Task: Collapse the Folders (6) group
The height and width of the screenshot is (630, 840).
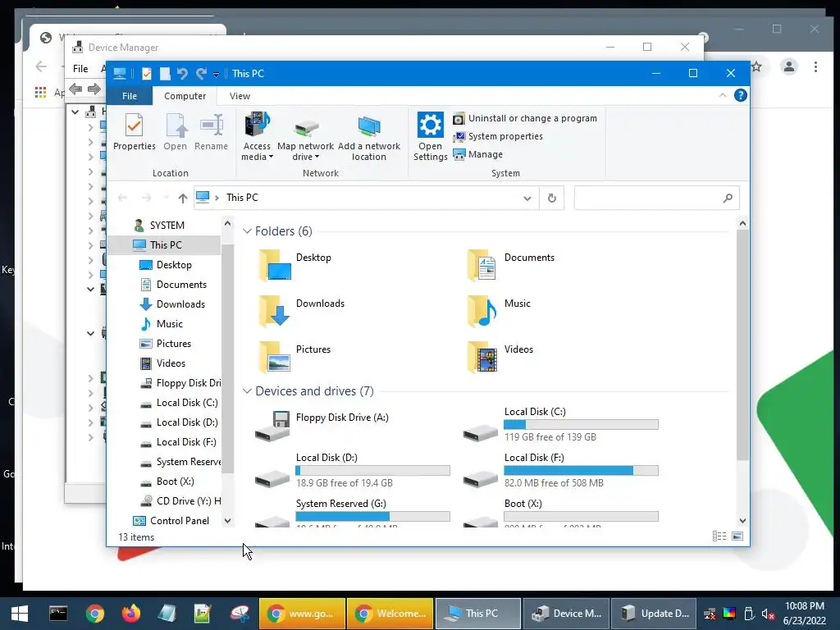Action: tap(247, 231)
